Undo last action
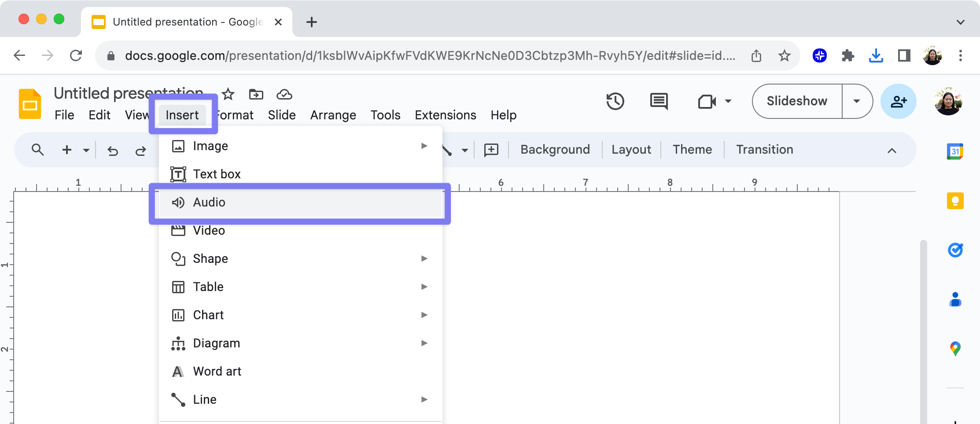Viewport: 980px width, 424px height. coord(113,151)
